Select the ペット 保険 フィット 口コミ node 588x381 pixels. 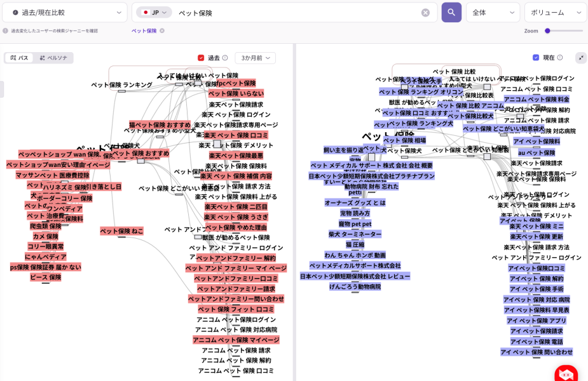[x=236, y=309]
